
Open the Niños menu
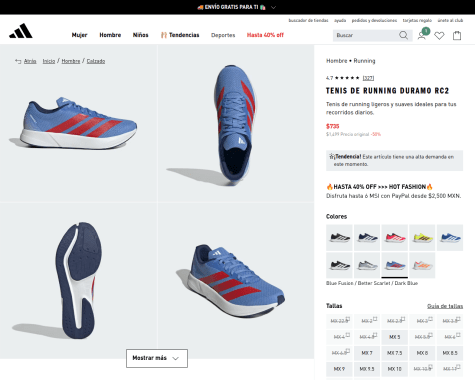[x=140, y=35]
